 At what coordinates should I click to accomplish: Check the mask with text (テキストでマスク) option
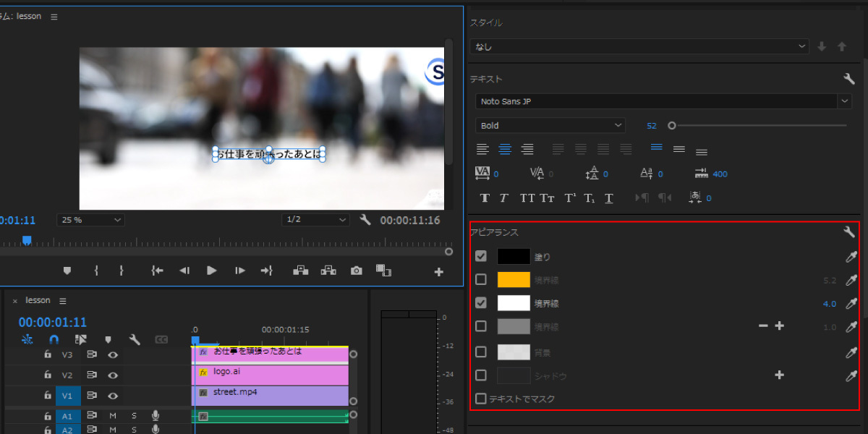click(481, 399)
